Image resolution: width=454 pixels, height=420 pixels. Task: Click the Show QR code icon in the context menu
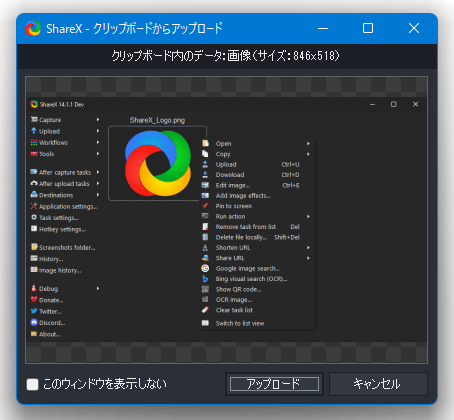[x=205, y=289]
